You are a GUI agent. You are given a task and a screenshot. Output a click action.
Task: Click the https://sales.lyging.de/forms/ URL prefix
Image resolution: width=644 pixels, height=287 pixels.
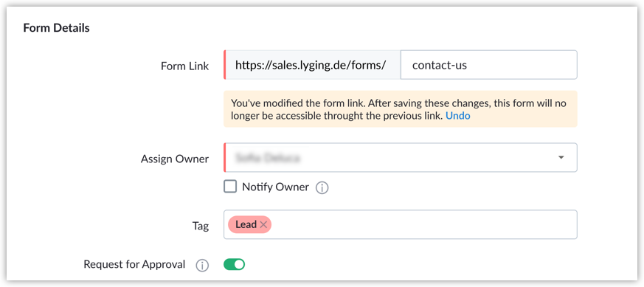[x=310, y=65]
